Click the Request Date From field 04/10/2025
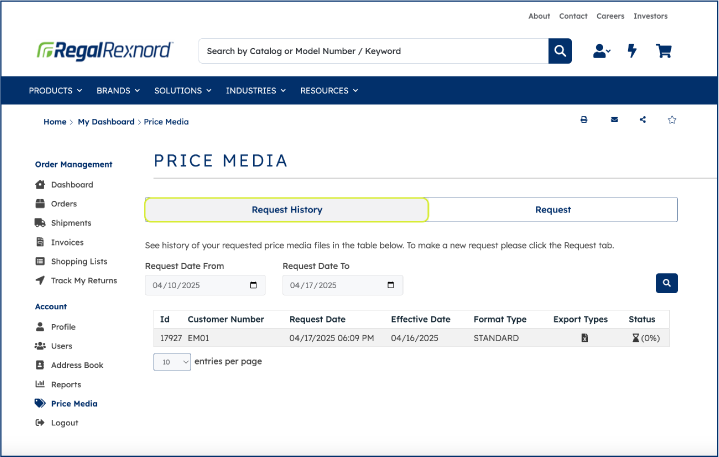 tap(205, 285)
